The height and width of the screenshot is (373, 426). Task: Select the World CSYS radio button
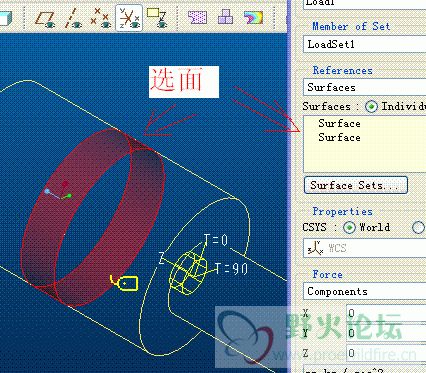[x=349, y=228]
